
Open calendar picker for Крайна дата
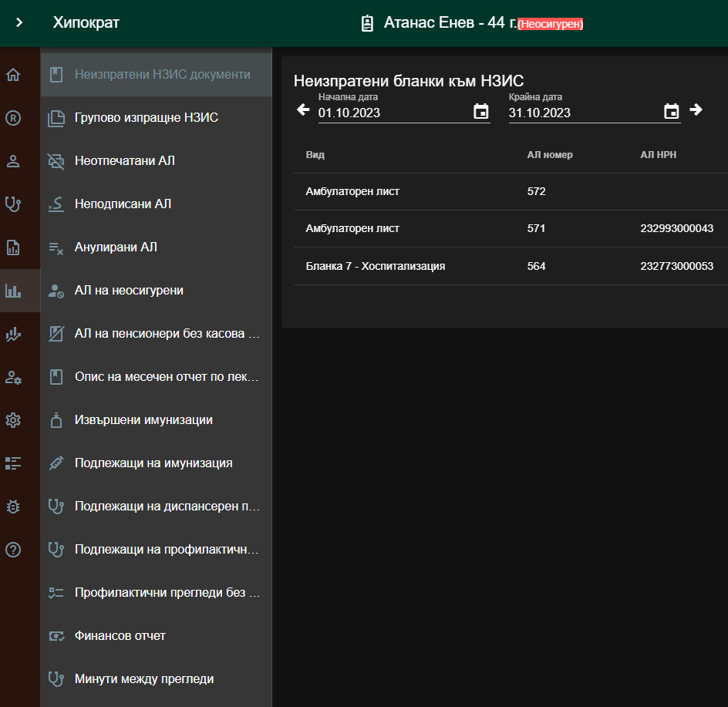click(x=672, y=112)
